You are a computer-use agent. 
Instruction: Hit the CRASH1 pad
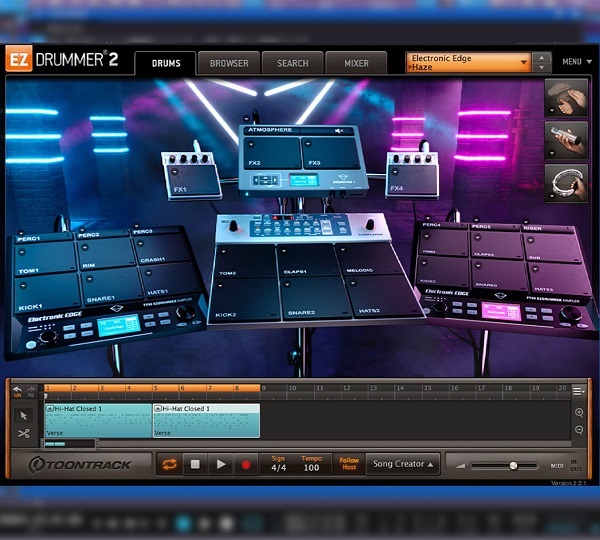coord(161,249)
